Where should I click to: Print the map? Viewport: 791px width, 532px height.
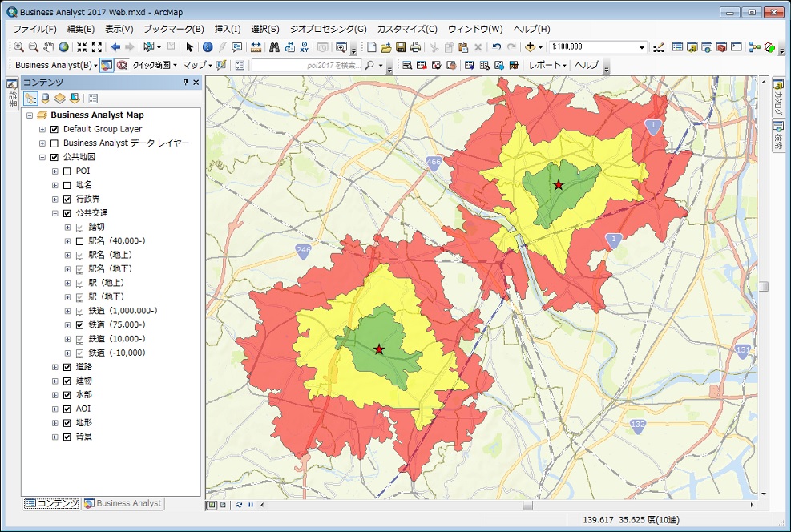(x=415, y=47)
